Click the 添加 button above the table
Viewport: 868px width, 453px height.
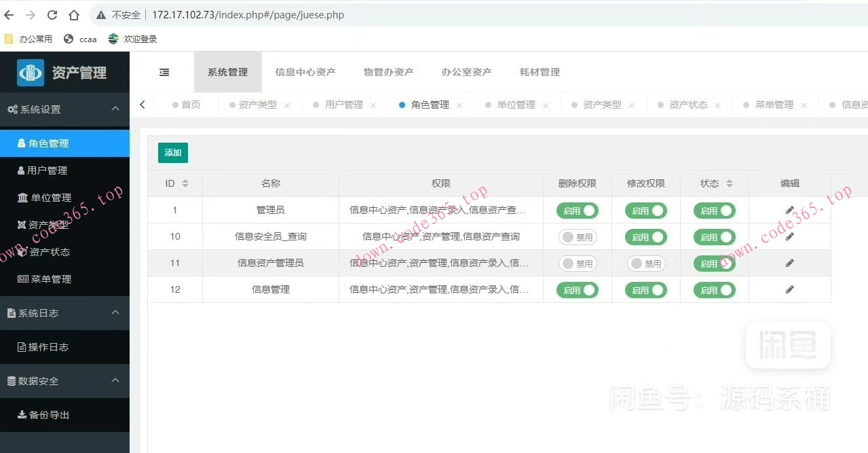tap(172, 153)
